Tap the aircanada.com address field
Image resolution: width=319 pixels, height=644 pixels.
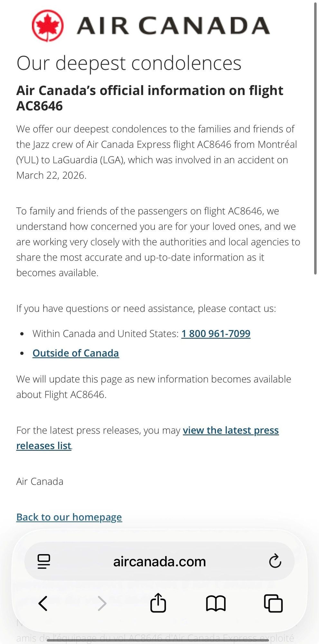tap(159, 561)
